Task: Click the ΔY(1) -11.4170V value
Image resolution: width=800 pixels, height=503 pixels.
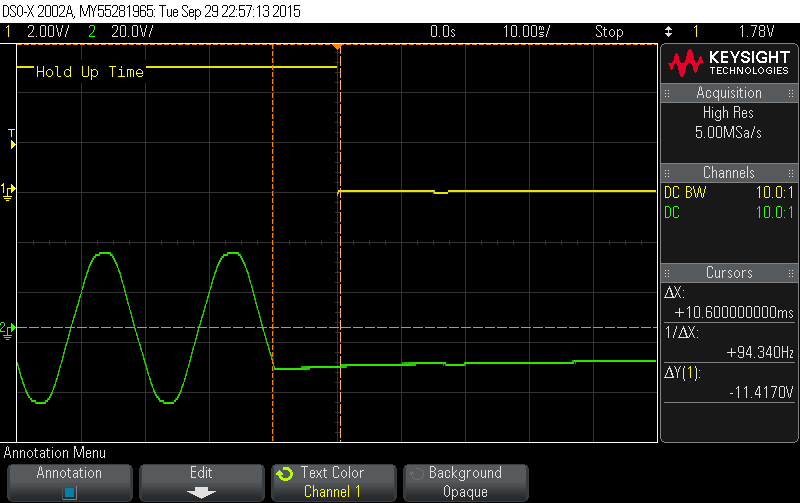Action: click(x=761, y=392)
